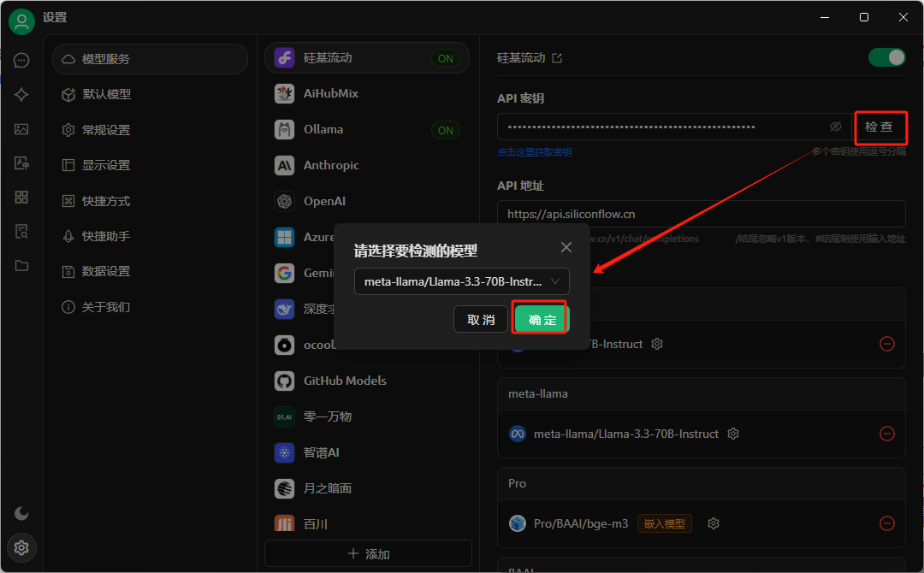Open 硅基流动 official site external link icon
Screen dimensions: 924x573
point(557,58)
